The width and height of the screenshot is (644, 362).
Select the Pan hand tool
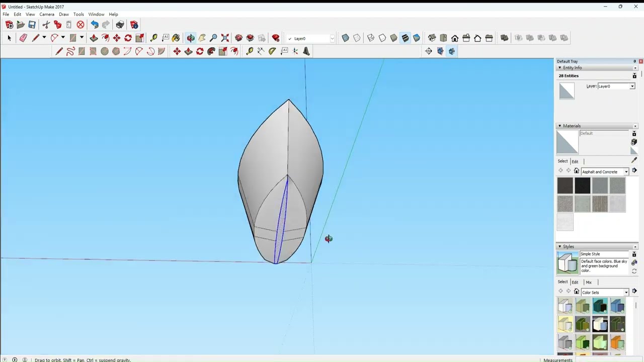202,38
